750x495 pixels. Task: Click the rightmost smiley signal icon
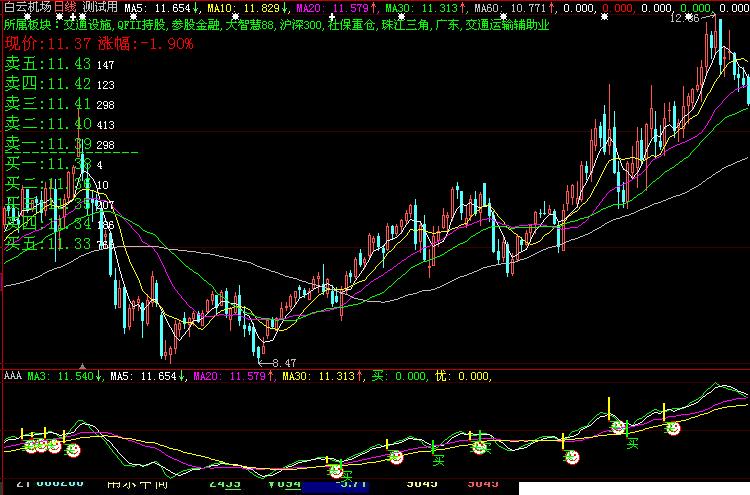[673, 428]
